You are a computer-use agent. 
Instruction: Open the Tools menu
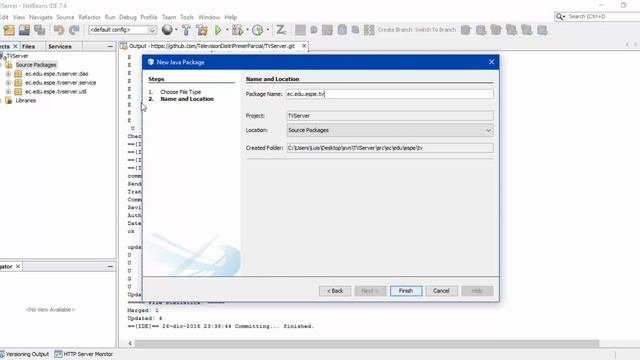tap(187, 17)
